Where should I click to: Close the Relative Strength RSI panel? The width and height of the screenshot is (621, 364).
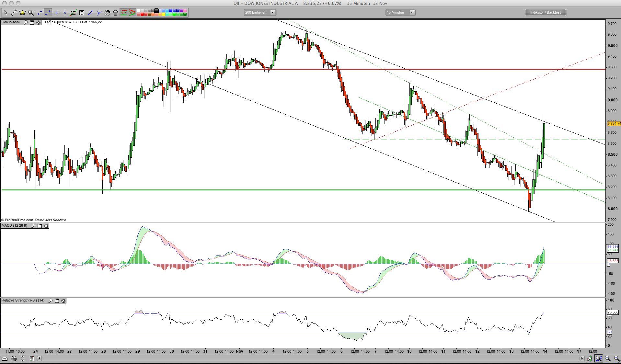(63, 301)
